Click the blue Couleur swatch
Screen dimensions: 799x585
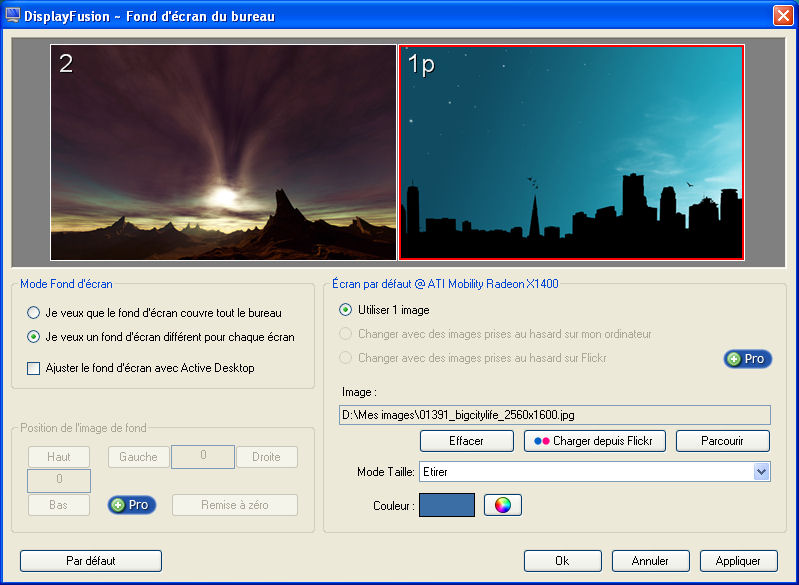click(x=447, y=504)
